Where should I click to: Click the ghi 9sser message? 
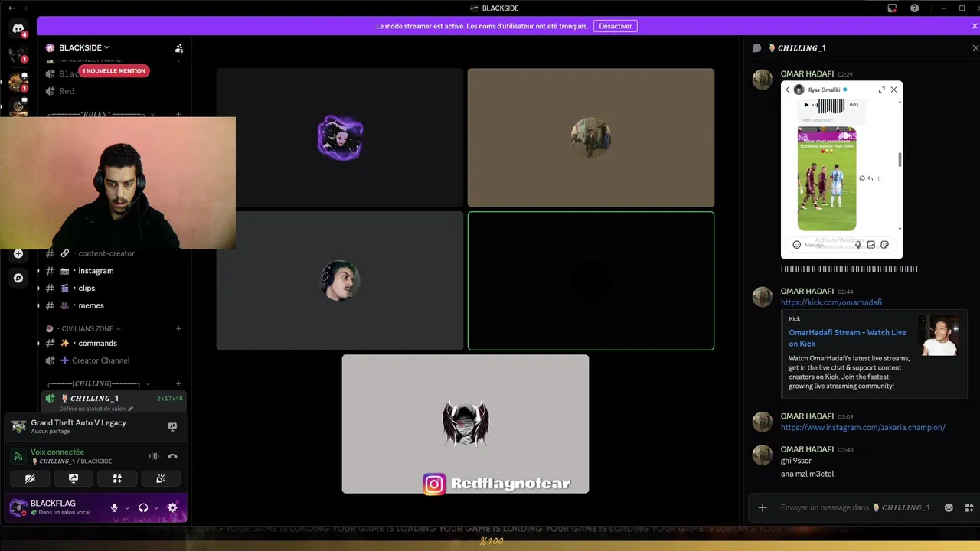(796, 461)
